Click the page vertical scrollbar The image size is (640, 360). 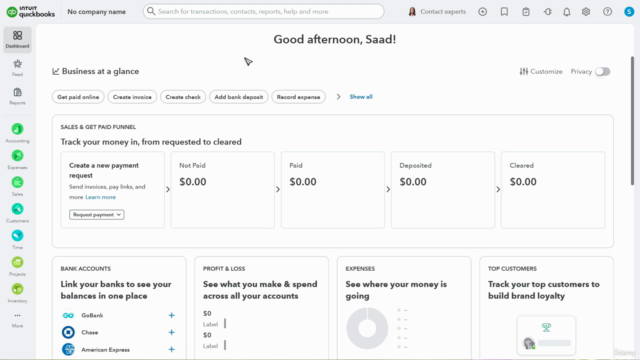(632, 120)
